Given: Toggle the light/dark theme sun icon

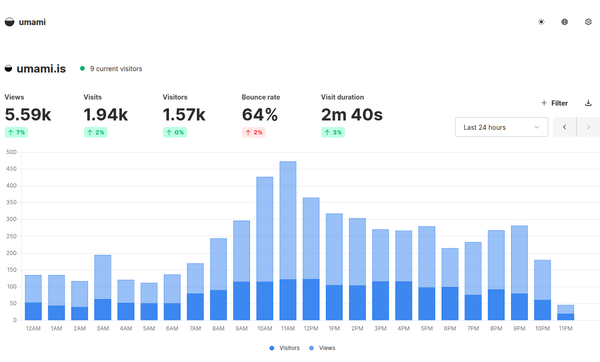Looking at the screenshot, I should (541, 22).
